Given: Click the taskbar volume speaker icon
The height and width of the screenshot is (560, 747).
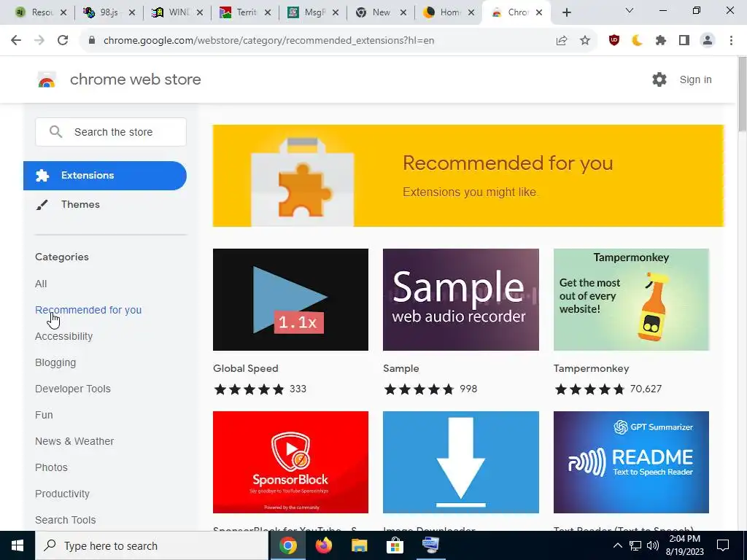Looking at the screenshot, I should pos(653,545).
